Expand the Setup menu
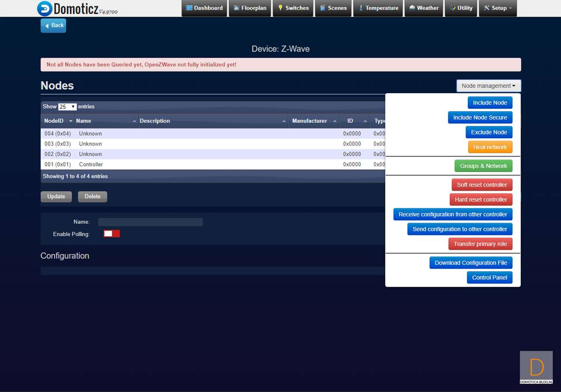The height and width of the screenshot is (392, 561). click(x=498, y=8)
